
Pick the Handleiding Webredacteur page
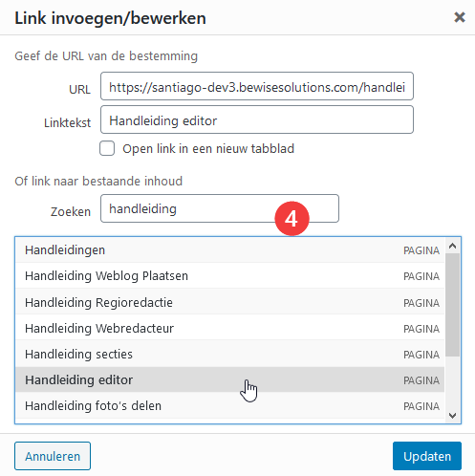[x=229, y=328]
